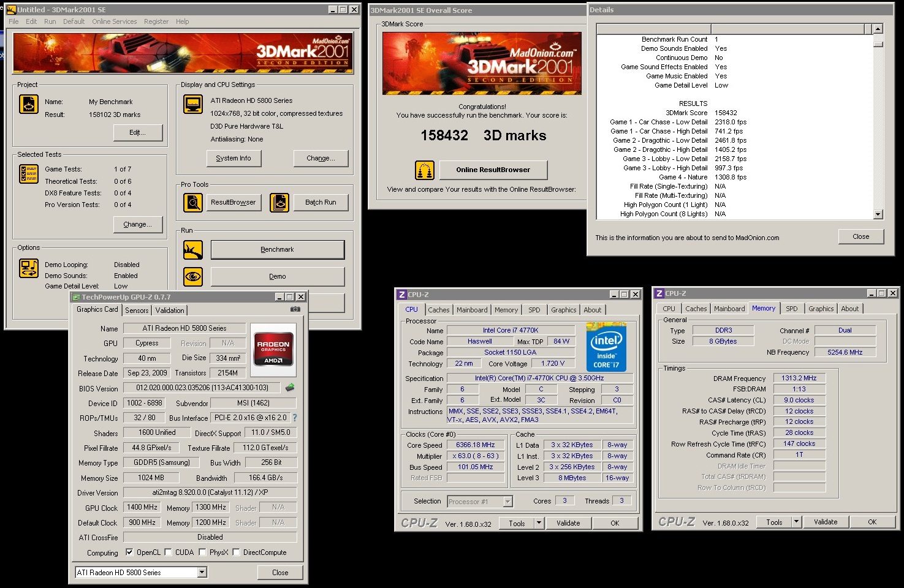Click the 158432 3D marks score text

coord(484,135)
